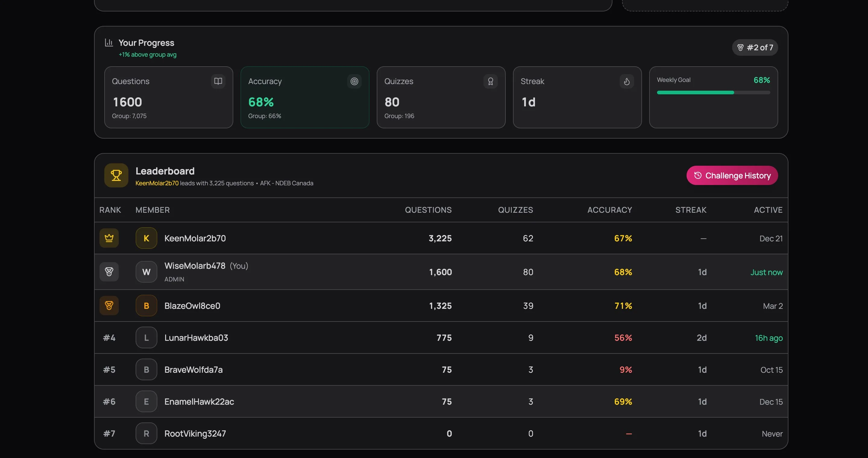The height and width of the screenshot is (458, 868).
Task: Click the ribbon icon on the Quizzes card
Action: click(x=491, y=81)
